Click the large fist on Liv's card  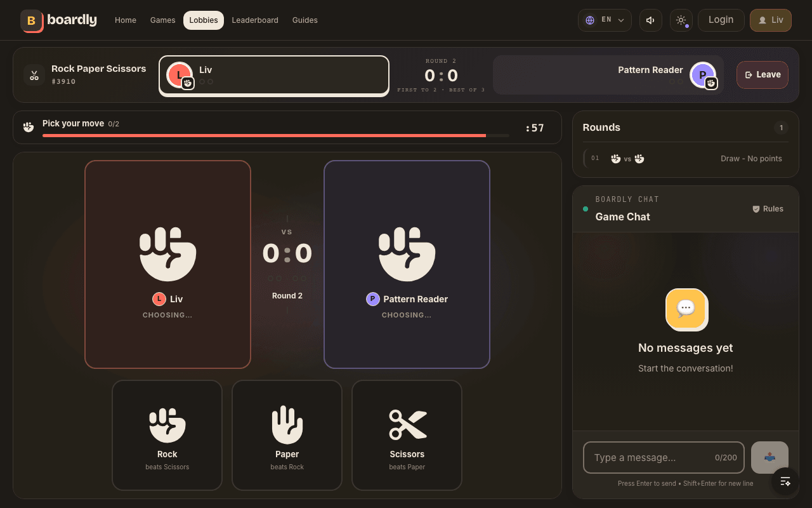[168, 254]
